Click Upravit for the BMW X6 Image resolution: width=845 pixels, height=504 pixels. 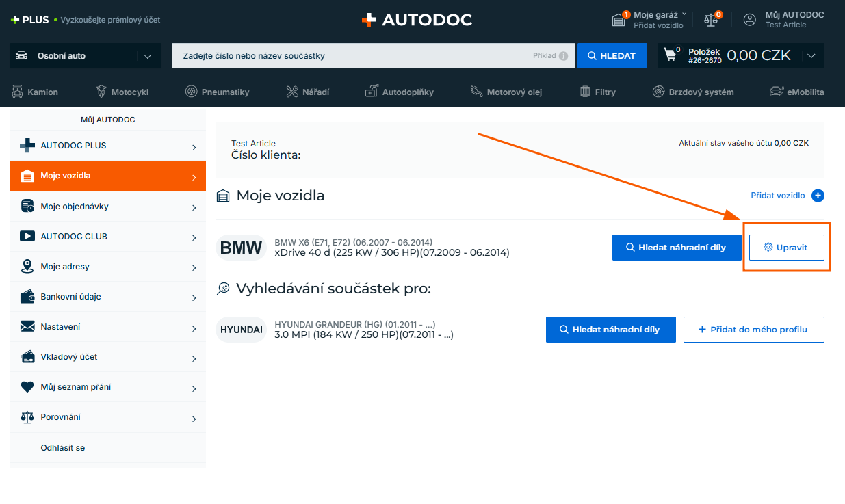click(785, 247)
